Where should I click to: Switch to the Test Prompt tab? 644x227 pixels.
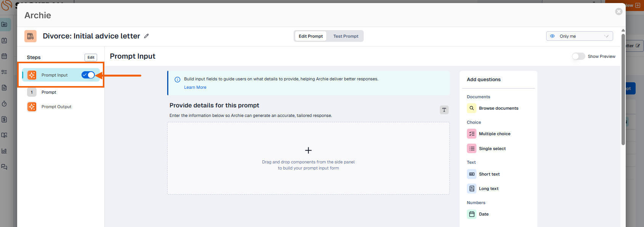tap(345, 36)
